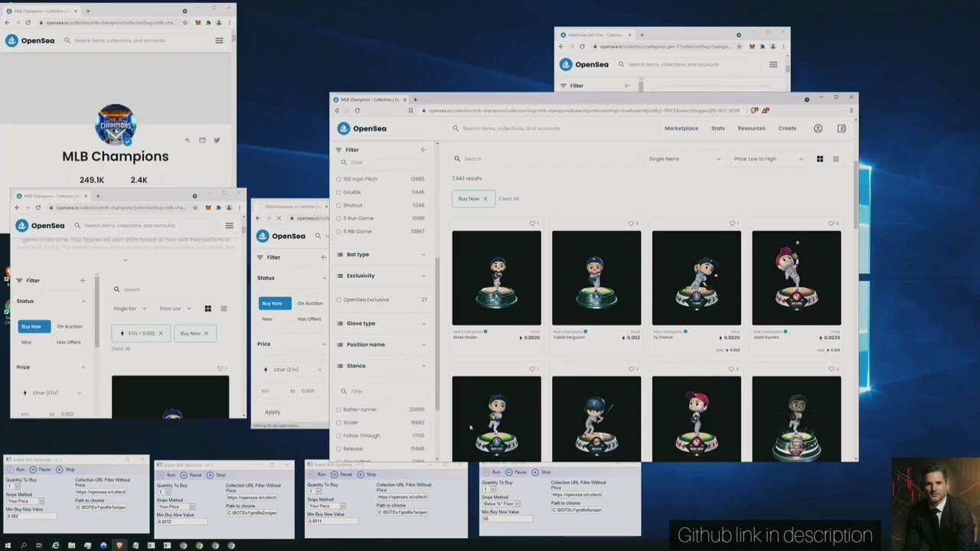
Task: Remove the Buy Now chip in front window
Action: click(x=485, y=199)
